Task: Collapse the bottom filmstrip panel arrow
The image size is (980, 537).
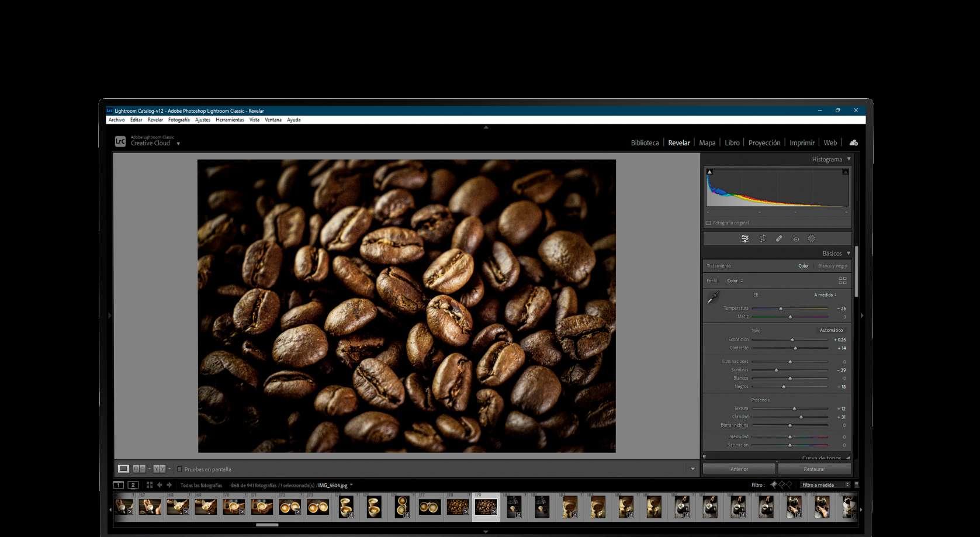Action: (x=486, y=532)
